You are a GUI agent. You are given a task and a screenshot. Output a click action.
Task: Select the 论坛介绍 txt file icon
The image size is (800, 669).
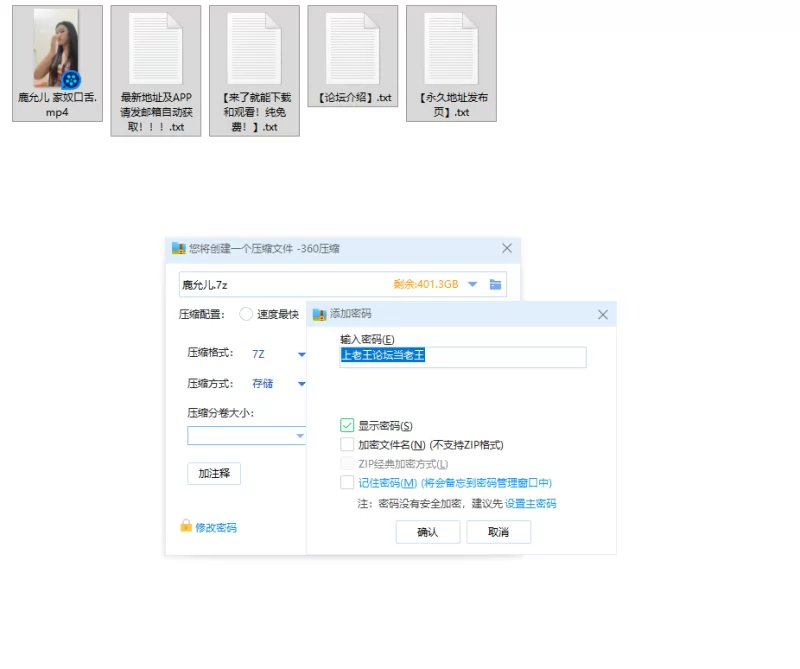[x=353, y=48]
